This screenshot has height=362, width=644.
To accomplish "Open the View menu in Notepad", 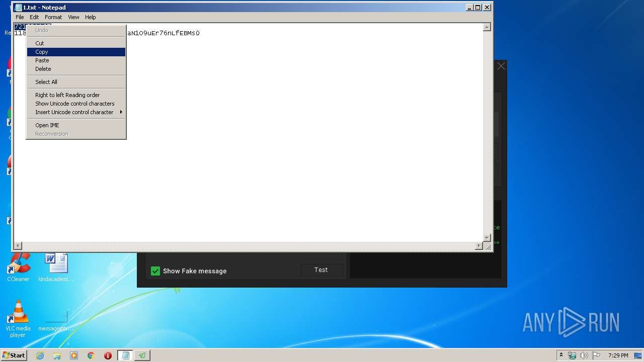I will pos(73,17).
